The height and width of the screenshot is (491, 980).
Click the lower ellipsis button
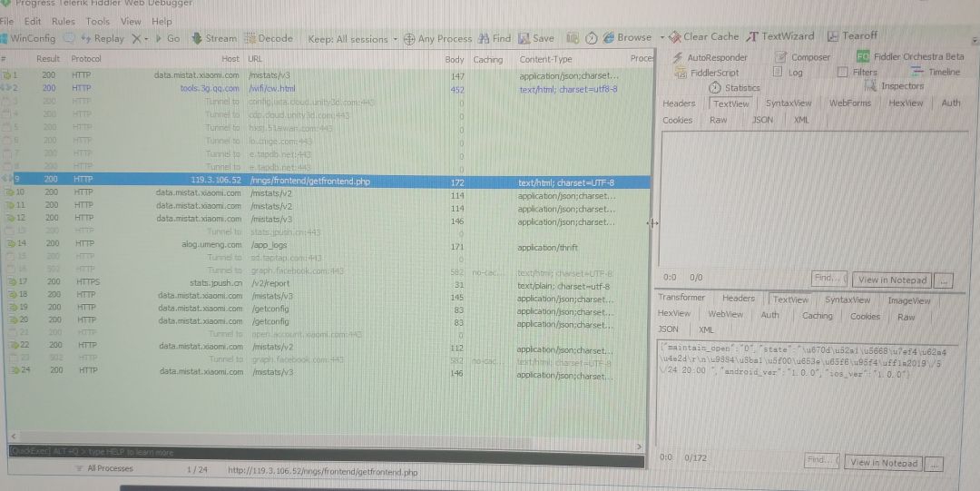tap(934, 464)
